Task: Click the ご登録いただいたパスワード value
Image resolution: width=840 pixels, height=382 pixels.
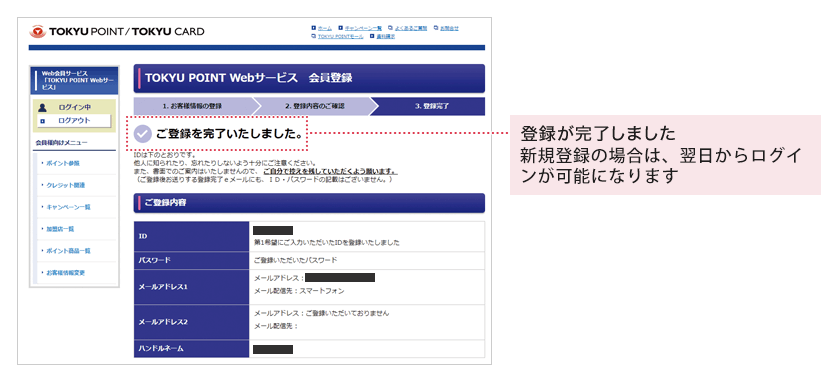Action: [x=296, y=260]
